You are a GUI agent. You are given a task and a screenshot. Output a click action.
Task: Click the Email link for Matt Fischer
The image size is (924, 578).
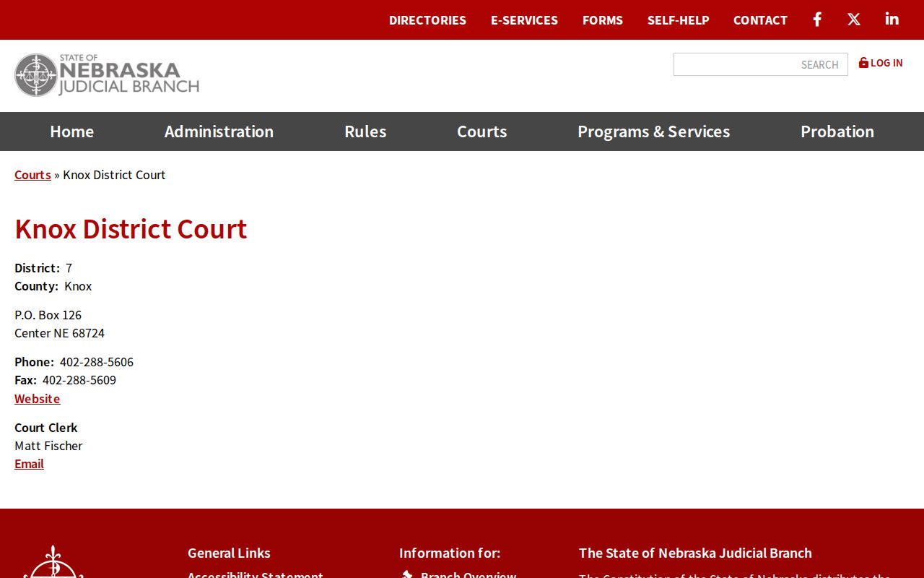point(29,464)
